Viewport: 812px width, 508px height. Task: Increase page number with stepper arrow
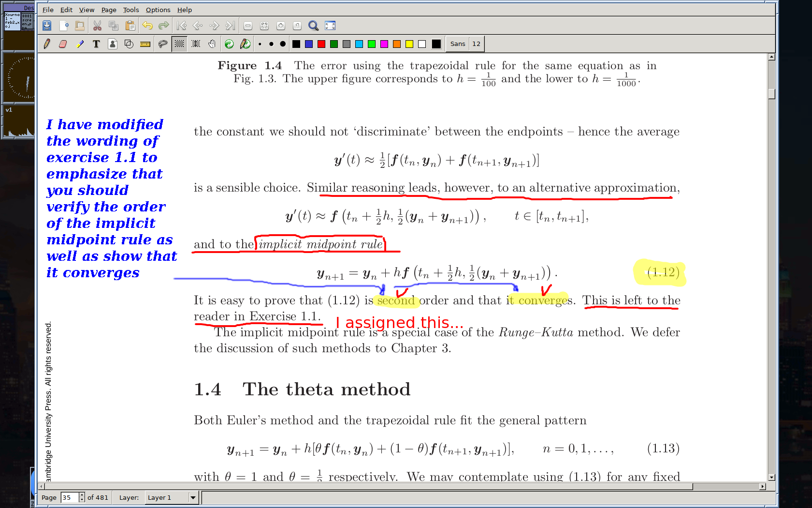[x=82, y=495]
